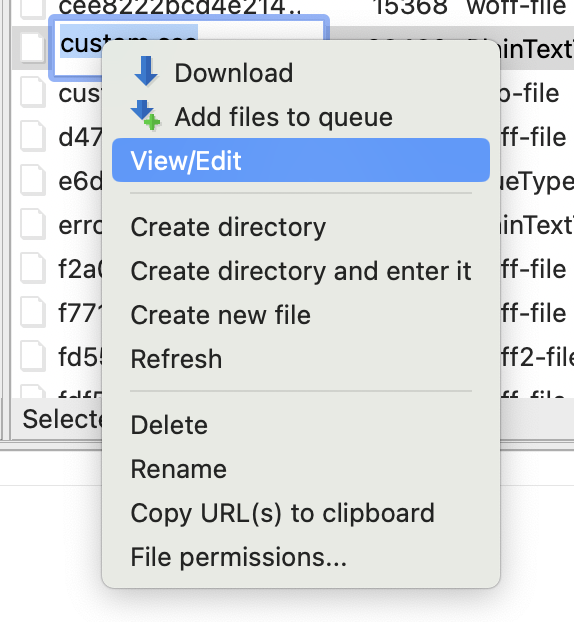Click the file icon of the e6d row
The image size is (574, 622).
click(x=33, y=181)
